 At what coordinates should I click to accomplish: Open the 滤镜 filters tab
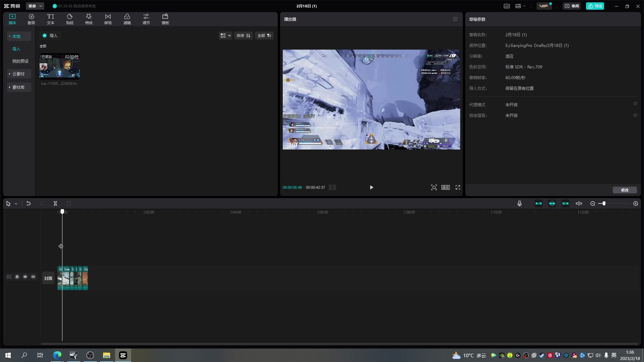[x=127, y=19]
